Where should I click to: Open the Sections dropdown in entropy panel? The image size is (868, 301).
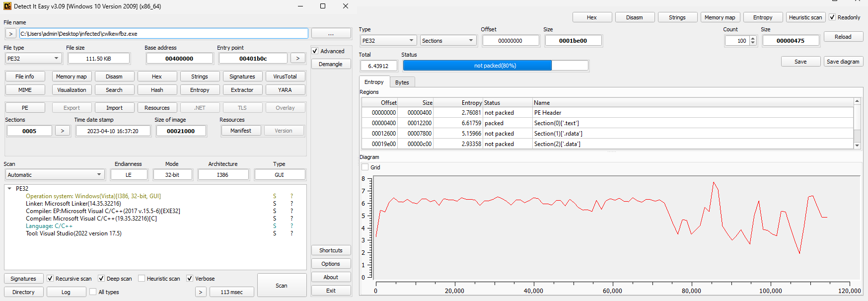coord(448,41)
